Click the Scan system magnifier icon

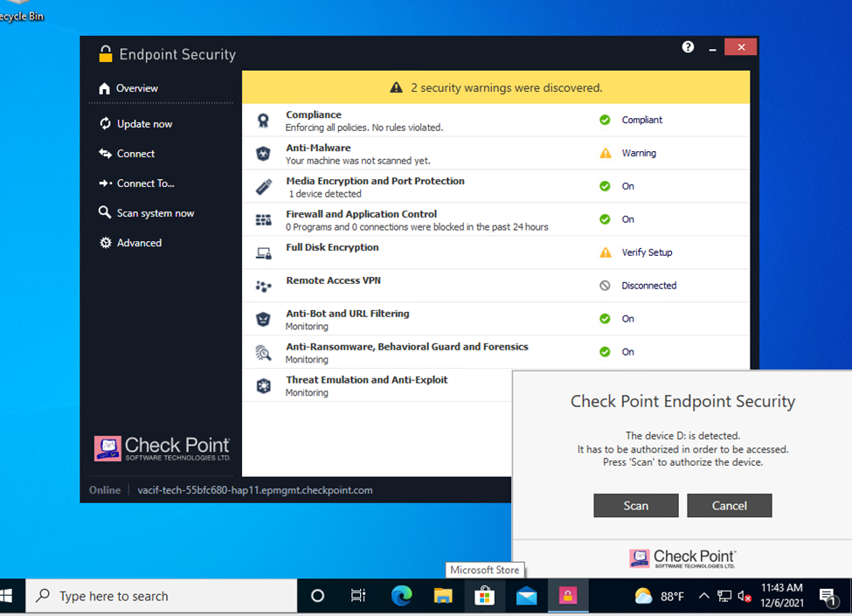click(x=104, y=212)
